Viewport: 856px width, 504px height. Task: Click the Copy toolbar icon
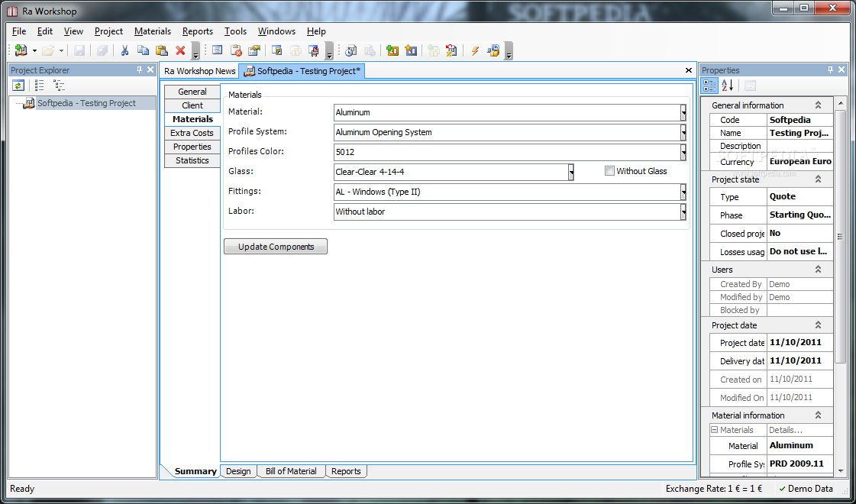[143, 51]
